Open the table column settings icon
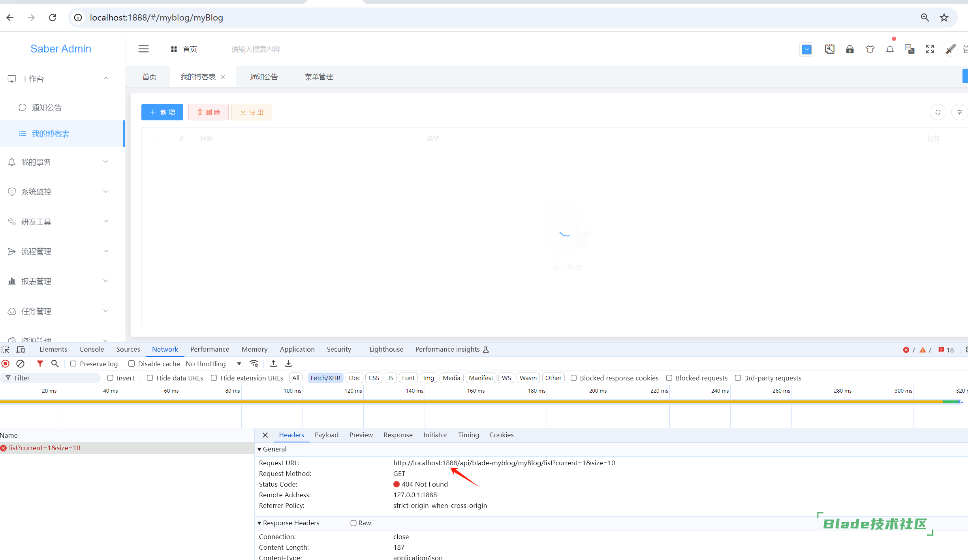968x560 pixels. (x=960, y=112)
